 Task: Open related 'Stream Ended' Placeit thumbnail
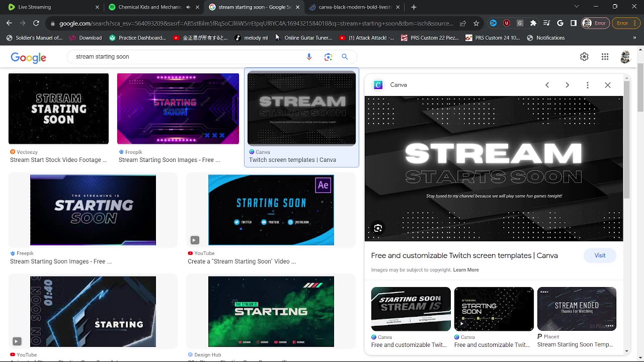[x=577, y=309]
